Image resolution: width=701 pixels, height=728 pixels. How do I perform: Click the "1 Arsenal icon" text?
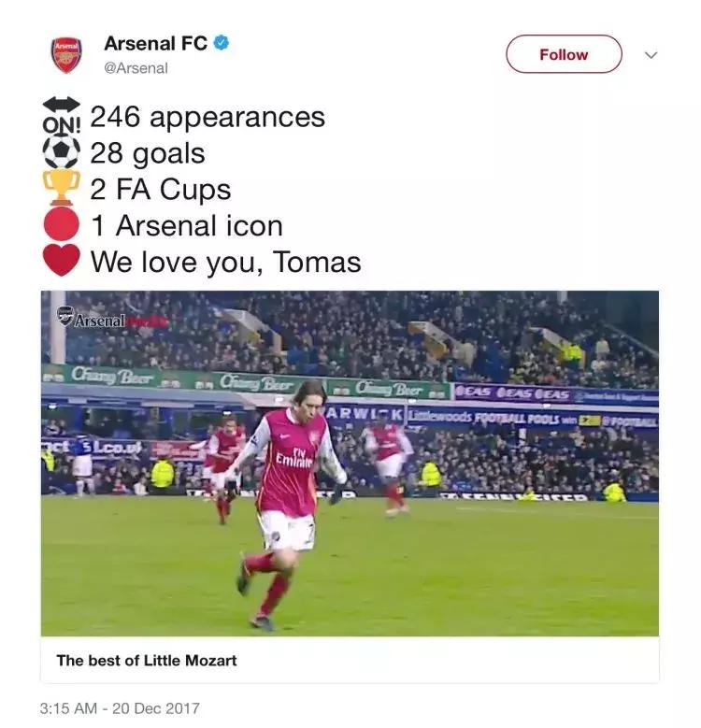click(x=186, y=225)
